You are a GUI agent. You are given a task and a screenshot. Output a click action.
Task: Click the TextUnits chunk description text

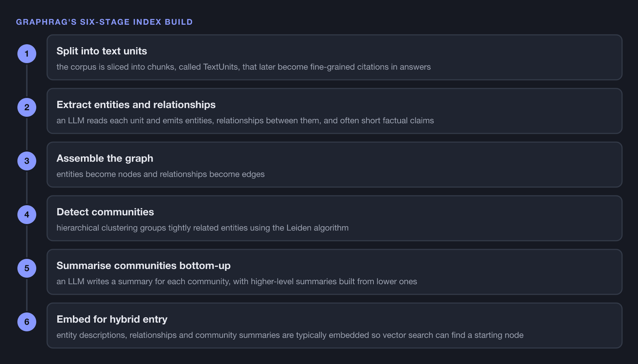click(244, 67)
